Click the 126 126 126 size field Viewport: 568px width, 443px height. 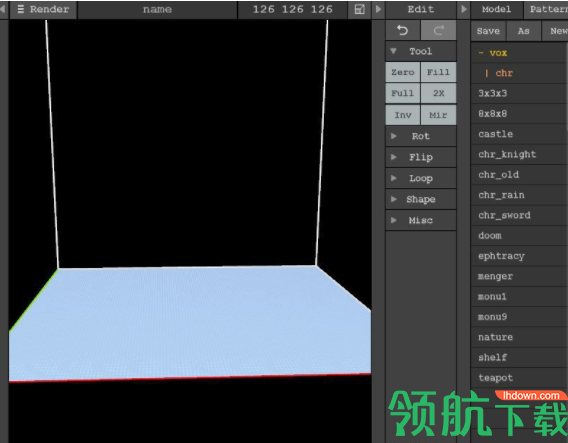[x=292, y=9]
